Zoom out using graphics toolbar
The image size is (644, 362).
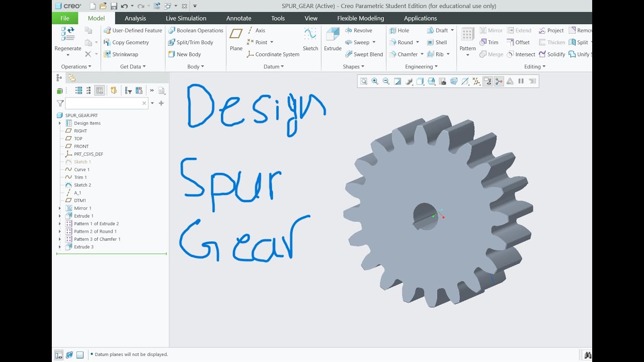[x=386, y=81]
